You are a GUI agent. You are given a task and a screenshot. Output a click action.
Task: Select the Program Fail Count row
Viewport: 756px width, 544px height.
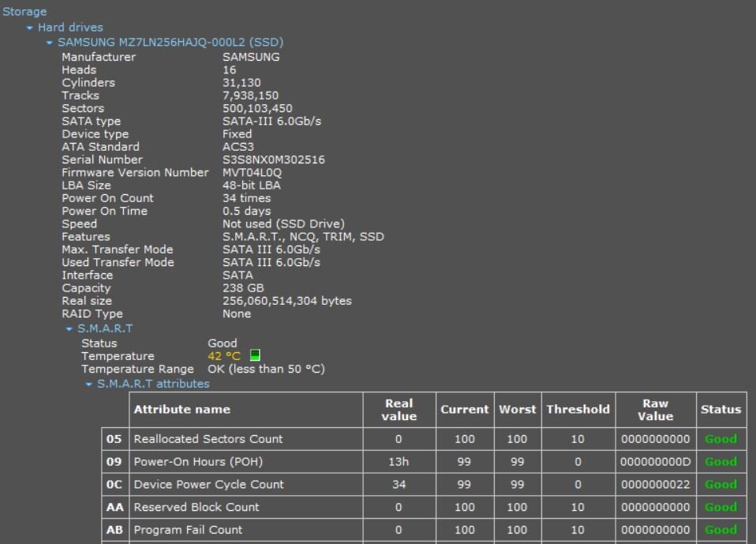[x=425, y=530]
